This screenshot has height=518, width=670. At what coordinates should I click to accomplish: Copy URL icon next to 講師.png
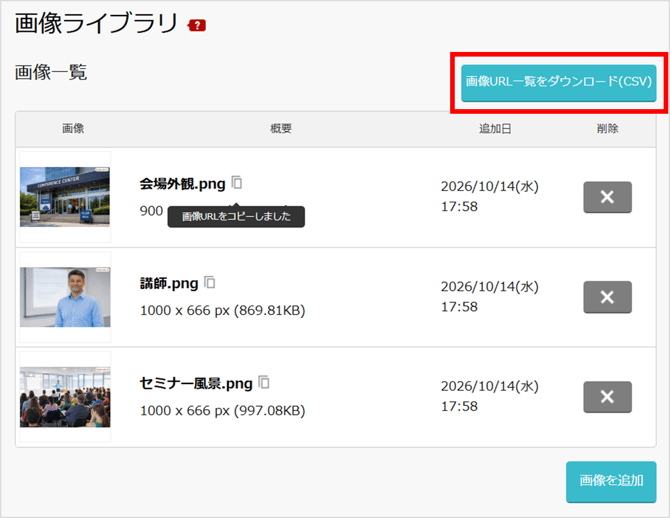point(209,282)
